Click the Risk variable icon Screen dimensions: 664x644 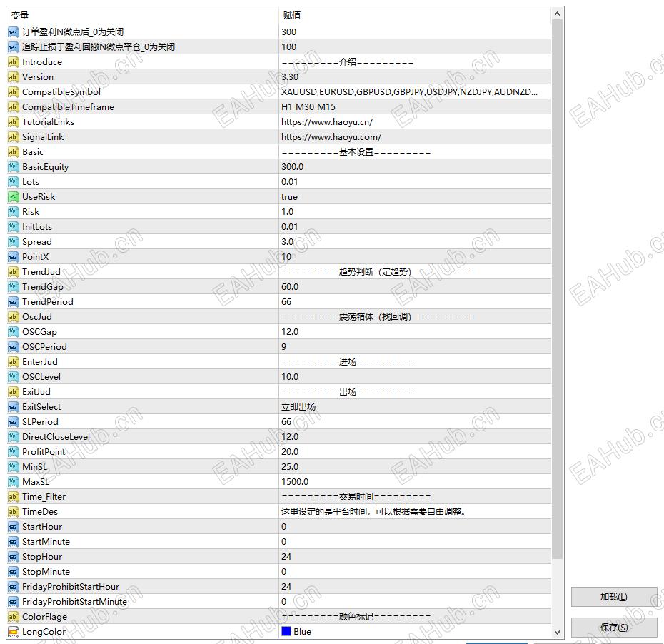(13, 212)
